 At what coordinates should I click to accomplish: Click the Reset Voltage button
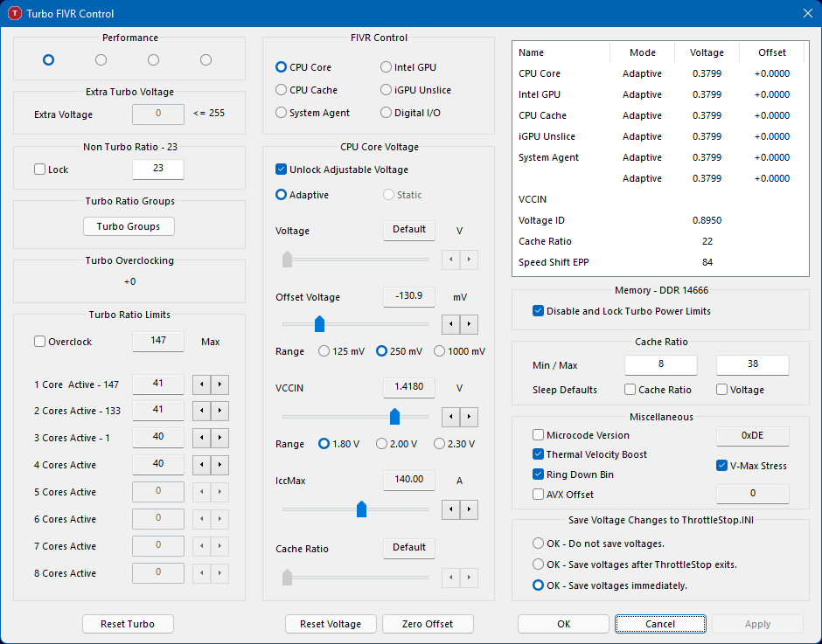coord(331,624)
